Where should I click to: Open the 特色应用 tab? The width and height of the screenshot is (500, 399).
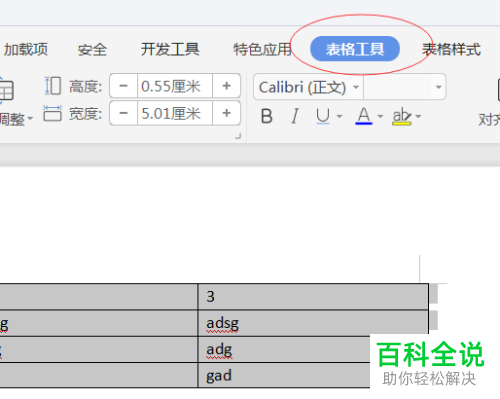(x=262, y=49)
